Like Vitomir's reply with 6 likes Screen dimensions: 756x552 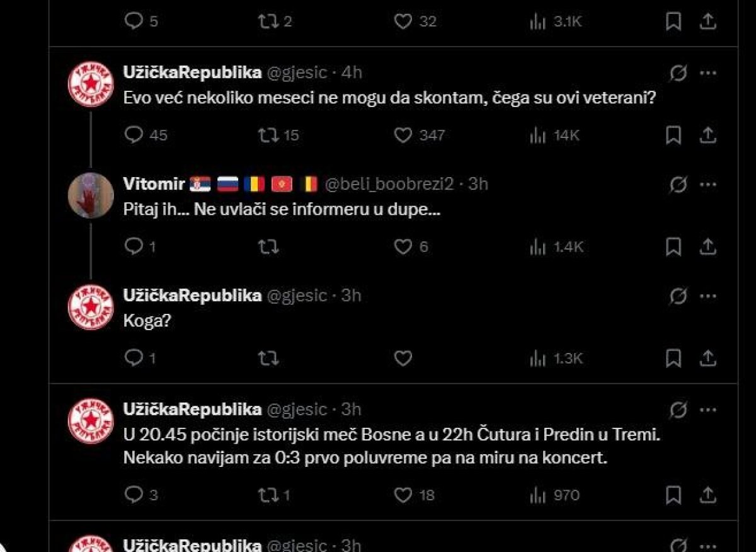pyautogui.click(x=411, y=247)
